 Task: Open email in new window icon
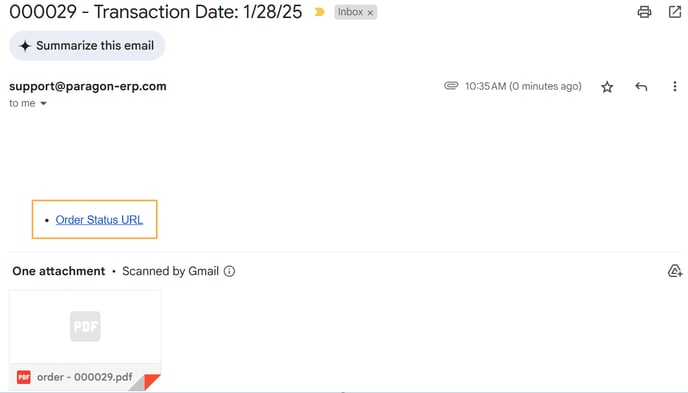(x=675, y=12)
